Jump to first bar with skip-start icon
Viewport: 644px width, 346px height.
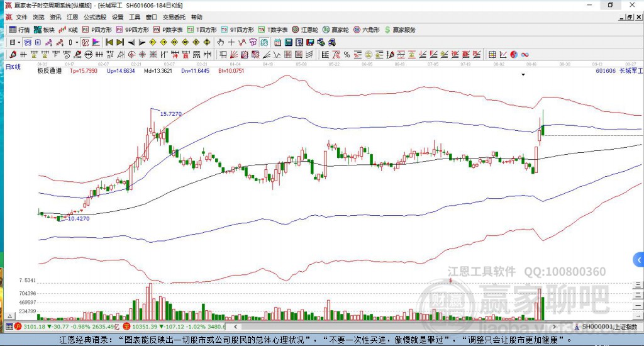click(x=109, y=42)
